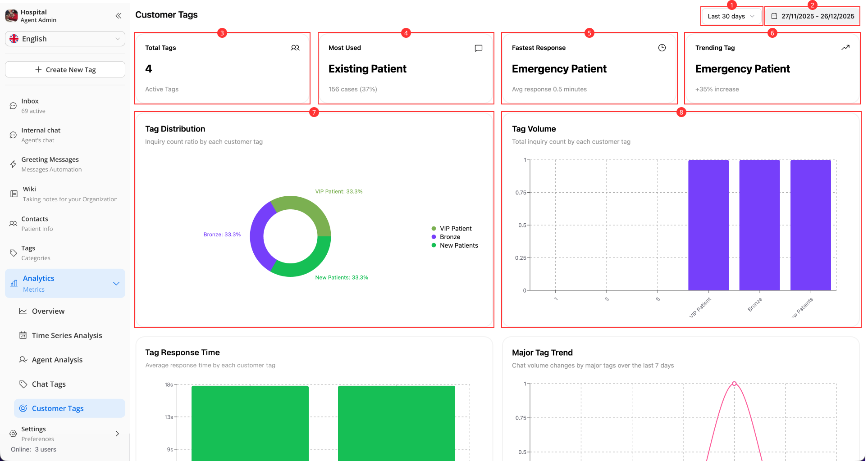Collapse the Analytics section chevron
The width and height of the screenshot is (868, 461).
point(115,283)
